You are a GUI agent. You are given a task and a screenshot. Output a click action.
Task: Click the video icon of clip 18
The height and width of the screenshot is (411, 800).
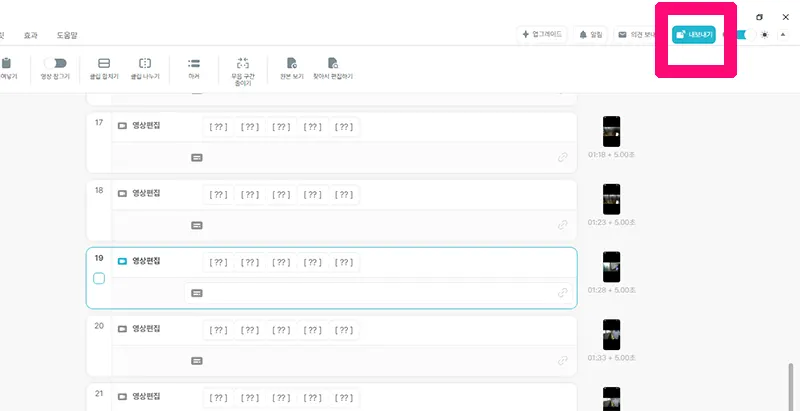tap(122, 193)
